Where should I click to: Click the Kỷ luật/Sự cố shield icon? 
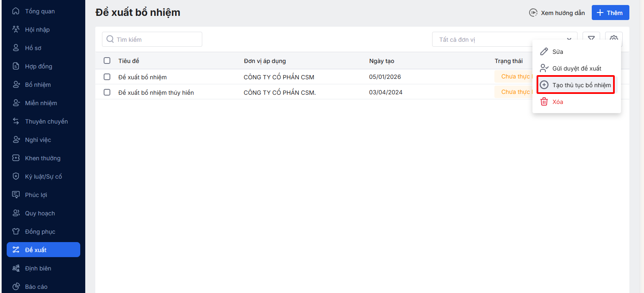coord(16,177)
